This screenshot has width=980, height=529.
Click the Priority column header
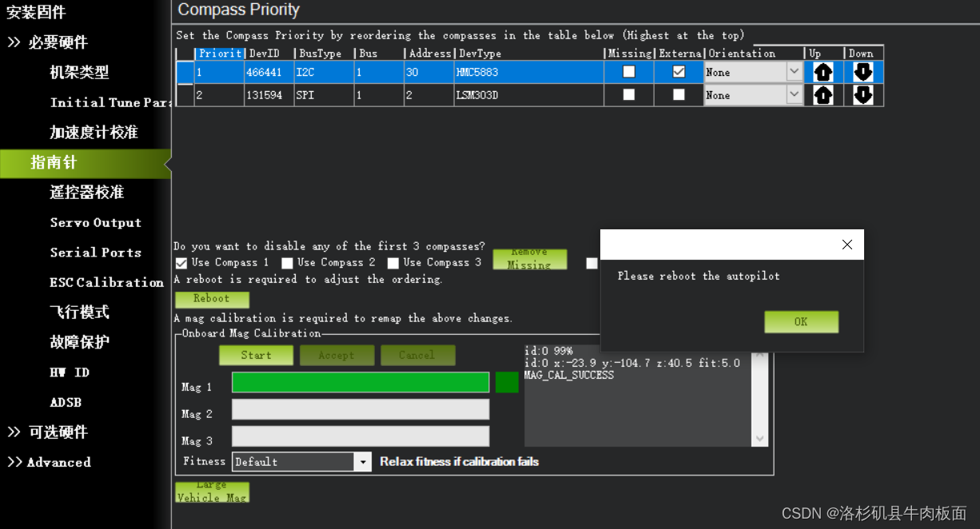click(x=220, y=54)
